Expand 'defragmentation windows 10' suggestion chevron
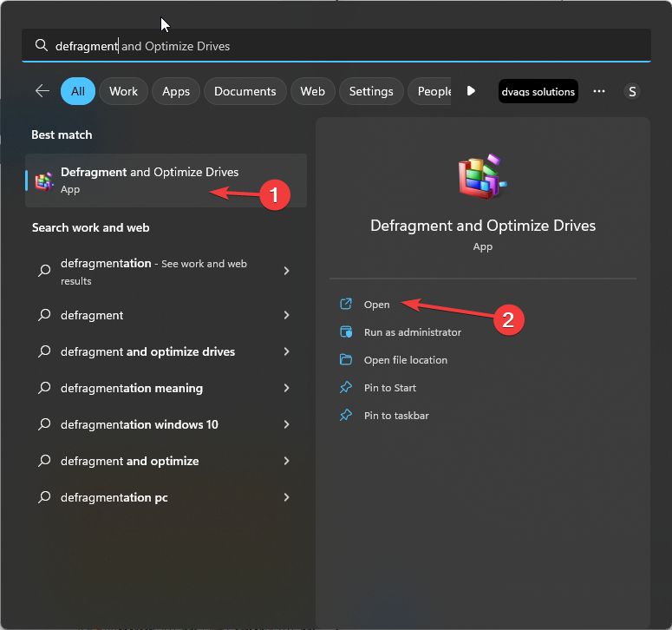Image resolution: width=672 pixels, height=630 pixels. [287, 424]
